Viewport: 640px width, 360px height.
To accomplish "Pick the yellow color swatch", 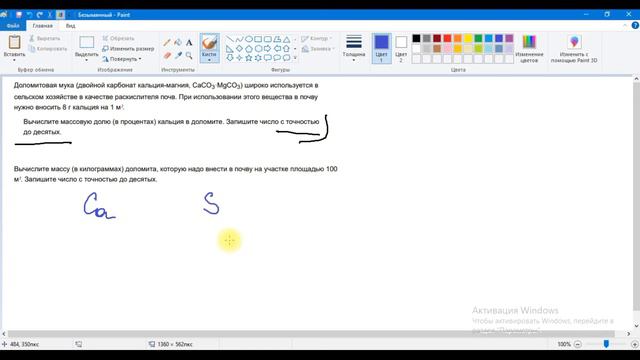I will point(468,38).
